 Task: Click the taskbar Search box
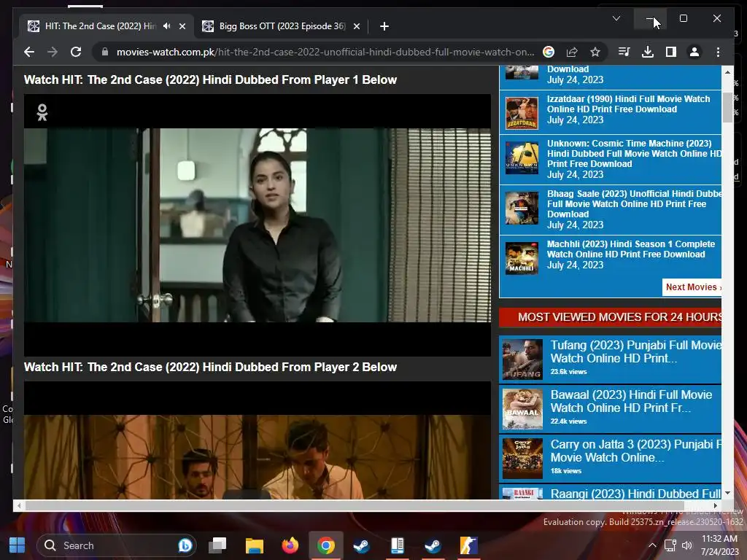pos(116,545)
